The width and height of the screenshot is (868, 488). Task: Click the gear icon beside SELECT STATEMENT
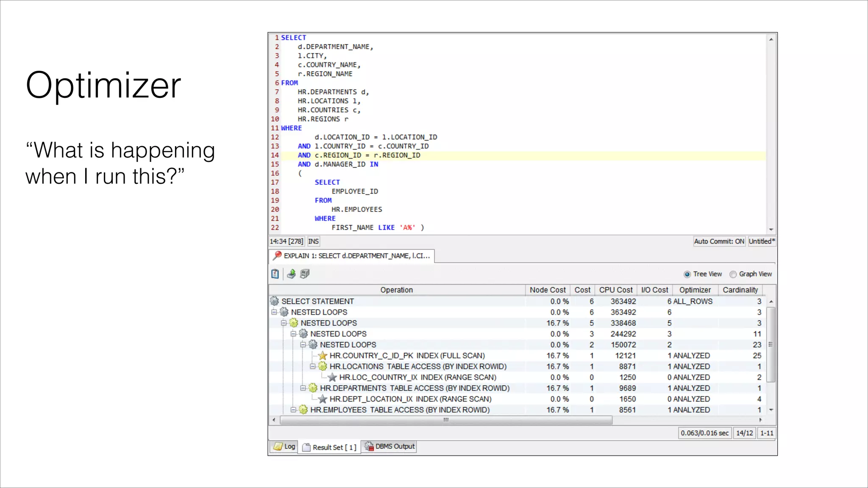tap(275, 301)
